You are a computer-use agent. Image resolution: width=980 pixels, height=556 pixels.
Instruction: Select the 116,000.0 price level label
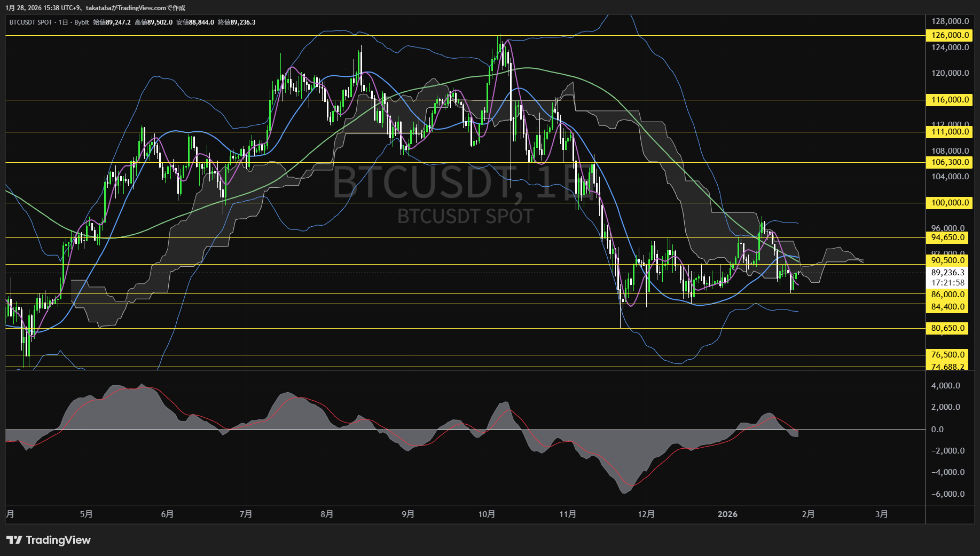[949, 100]
